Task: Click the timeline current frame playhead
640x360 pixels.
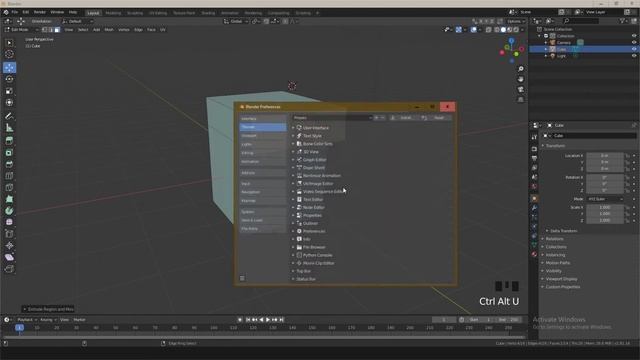Action: [x=19, y=328]
